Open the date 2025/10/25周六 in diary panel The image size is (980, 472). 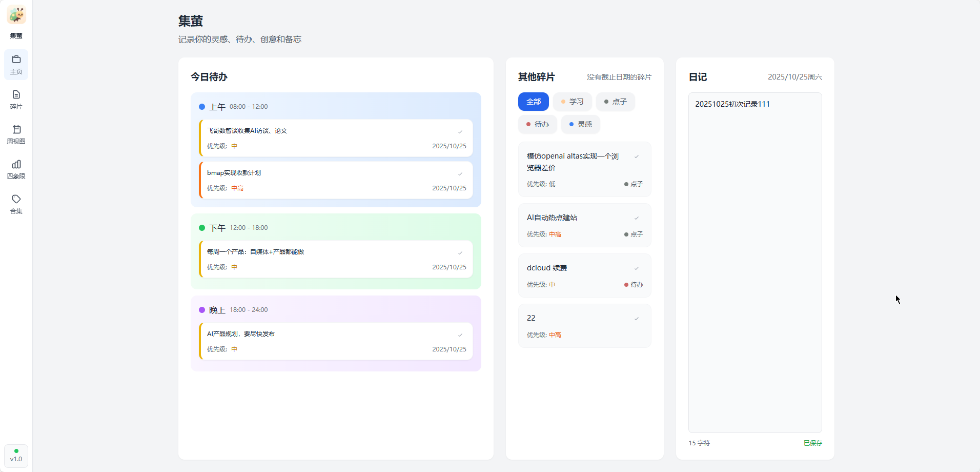pyautogui.click(x=795, y=76)
